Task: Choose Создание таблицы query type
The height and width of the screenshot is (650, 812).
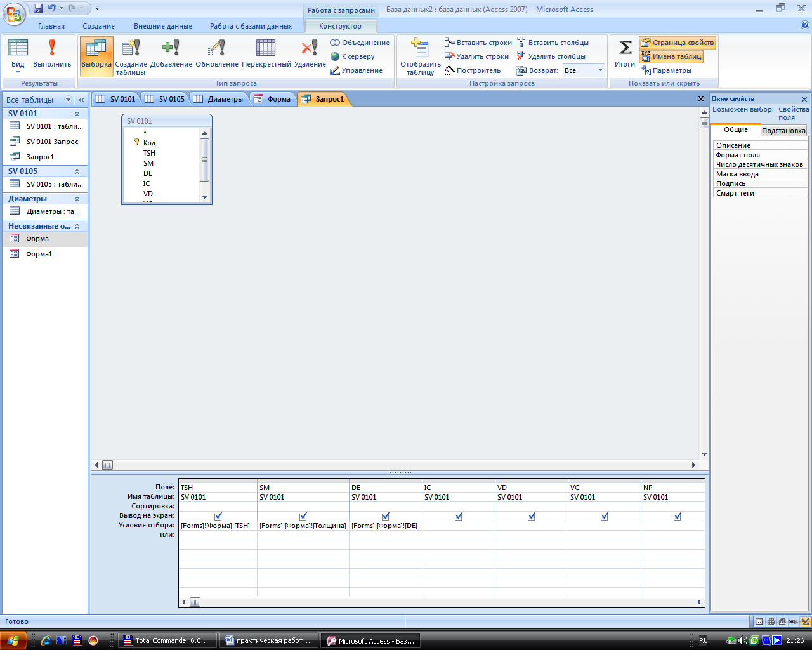Action: click(131, 57)
